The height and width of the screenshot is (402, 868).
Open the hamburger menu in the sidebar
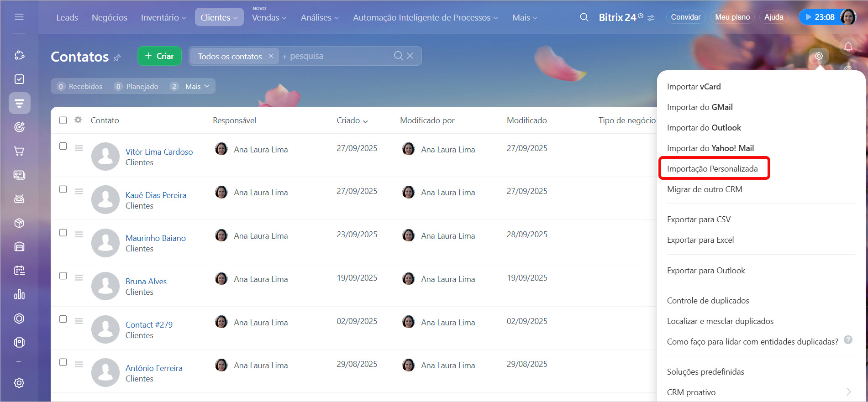coord(19,17)
